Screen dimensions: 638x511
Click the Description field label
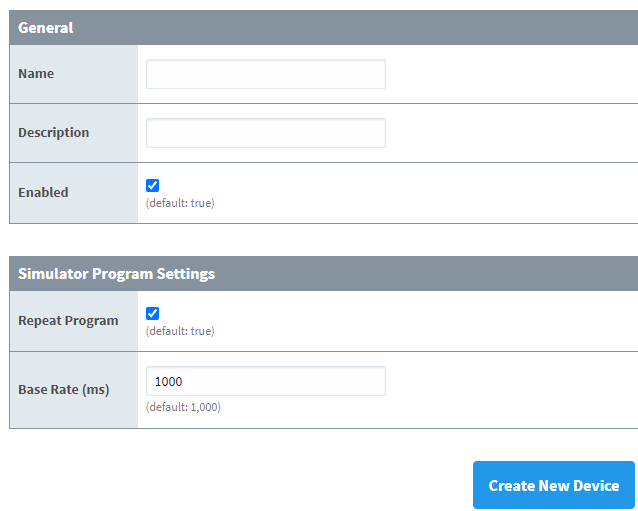(53, 133)
